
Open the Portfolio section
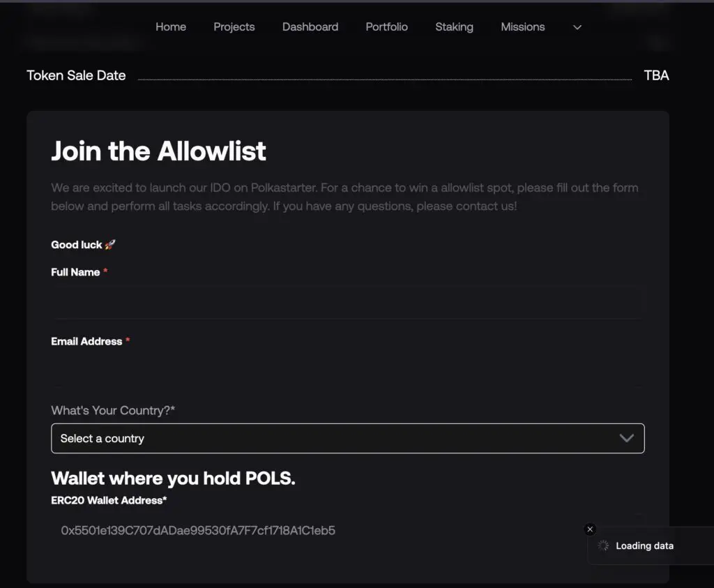point(387,27)
